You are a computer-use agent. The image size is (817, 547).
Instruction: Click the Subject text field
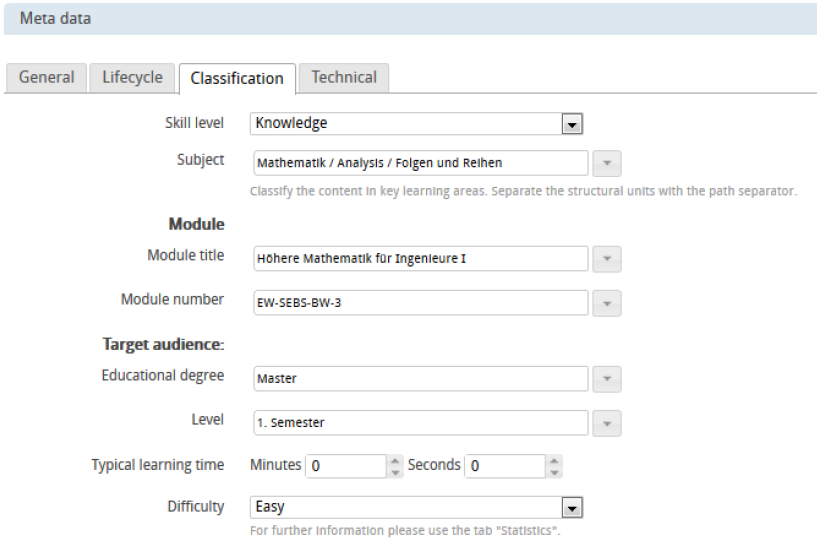click(x=420, y=163)
